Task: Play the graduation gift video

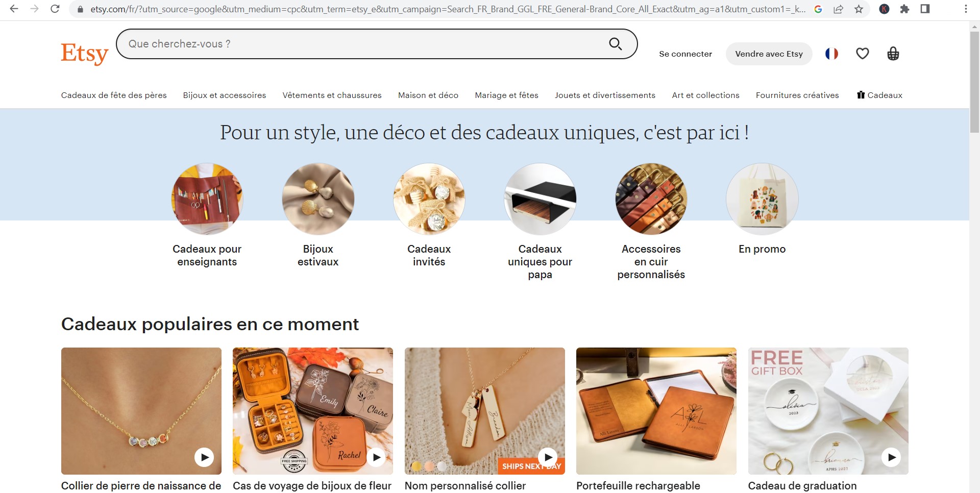Action: click(891, 457)
